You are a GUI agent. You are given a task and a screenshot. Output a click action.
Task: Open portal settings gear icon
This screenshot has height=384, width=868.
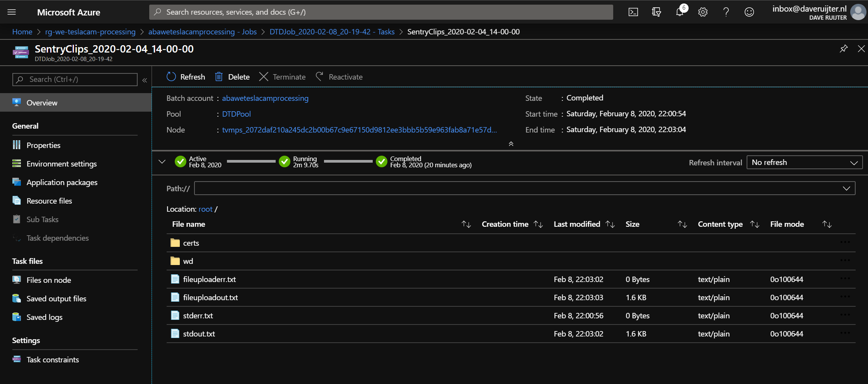703,12
